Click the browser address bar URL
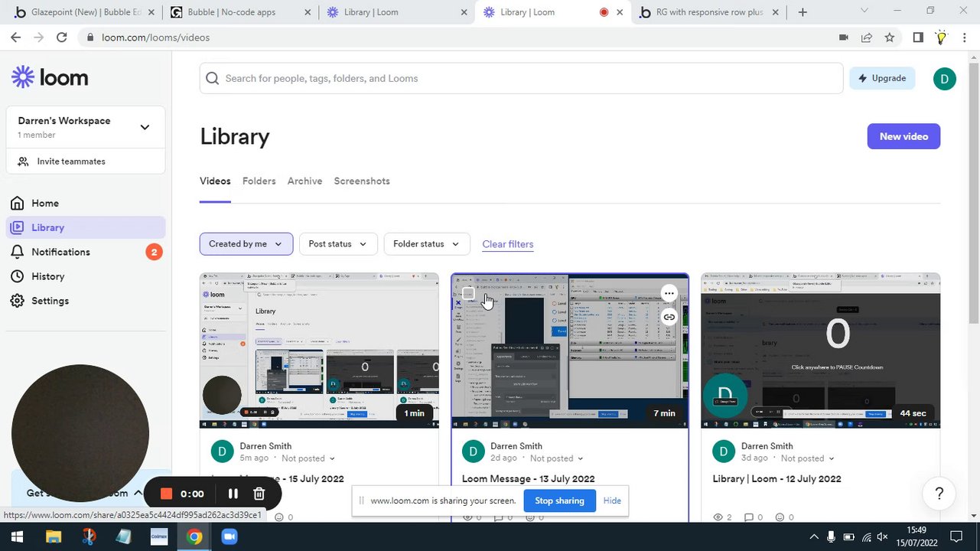Viewport: 980px width, 551px height. point(156,37)
